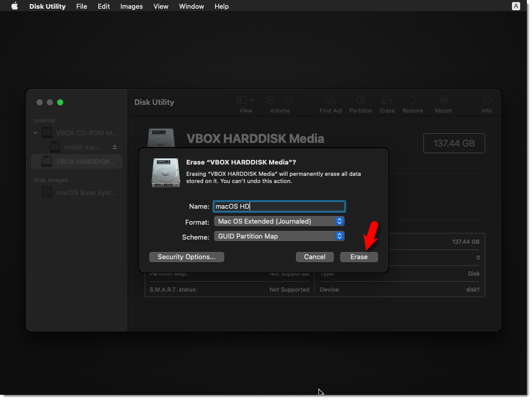The width and height of the screenshot is (532, 400).
Task: Open the Apple menu
Action: [14, 6]
